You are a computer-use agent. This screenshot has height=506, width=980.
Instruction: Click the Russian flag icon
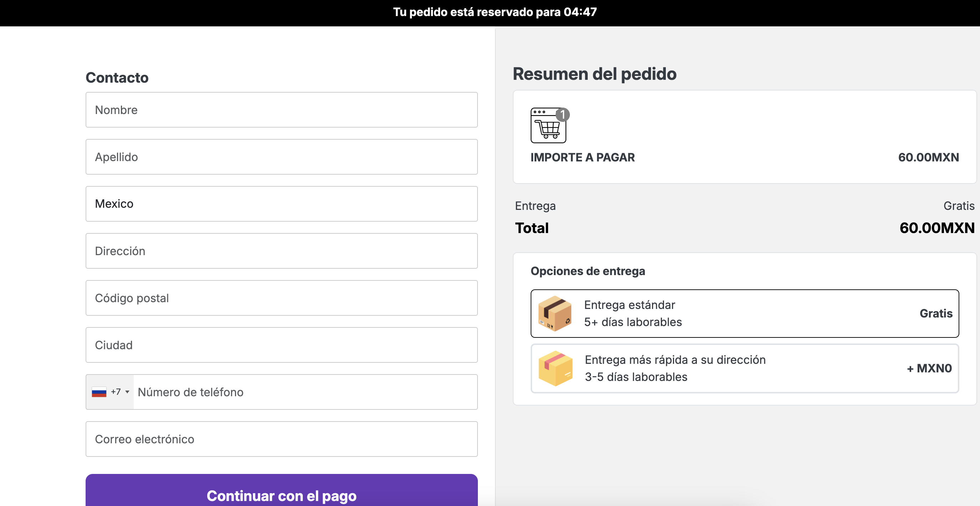pos(99,392)
